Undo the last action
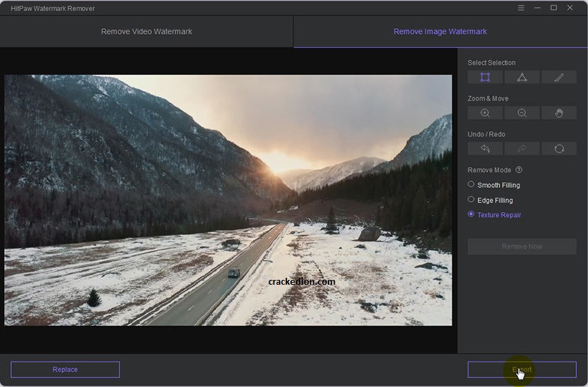 (x=485, y=149)
